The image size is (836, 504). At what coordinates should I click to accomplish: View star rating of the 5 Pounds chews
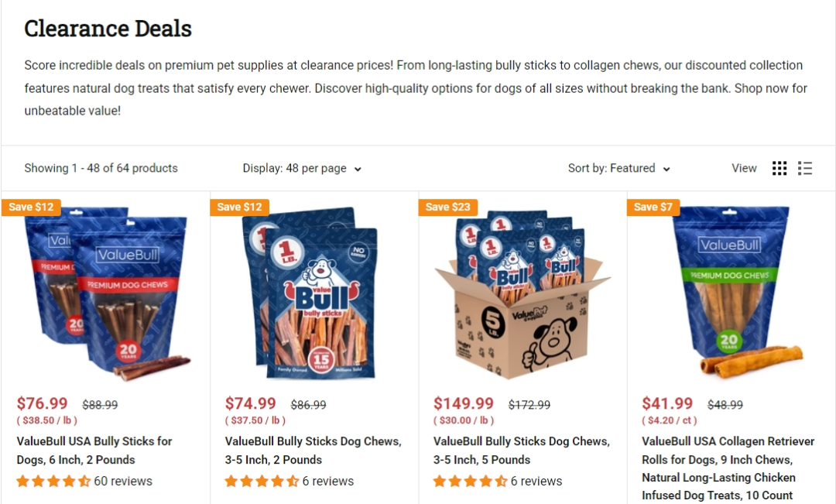[470, 482]
